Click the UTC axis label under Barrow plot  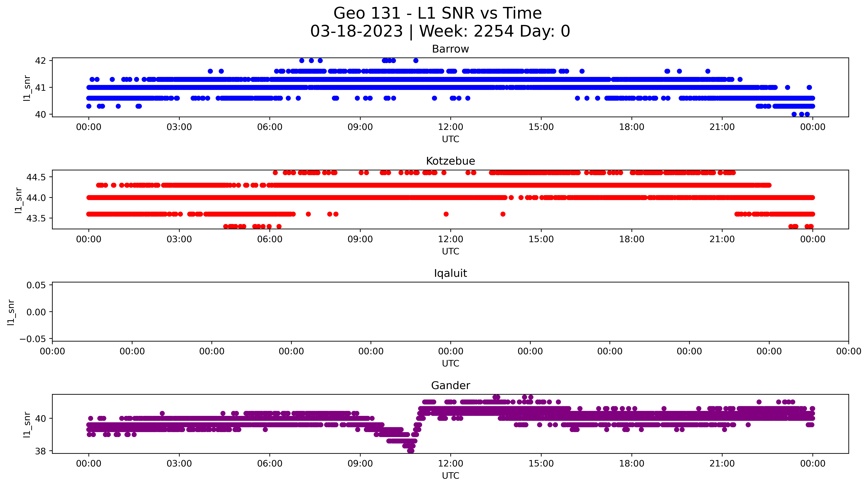(451, 139)
